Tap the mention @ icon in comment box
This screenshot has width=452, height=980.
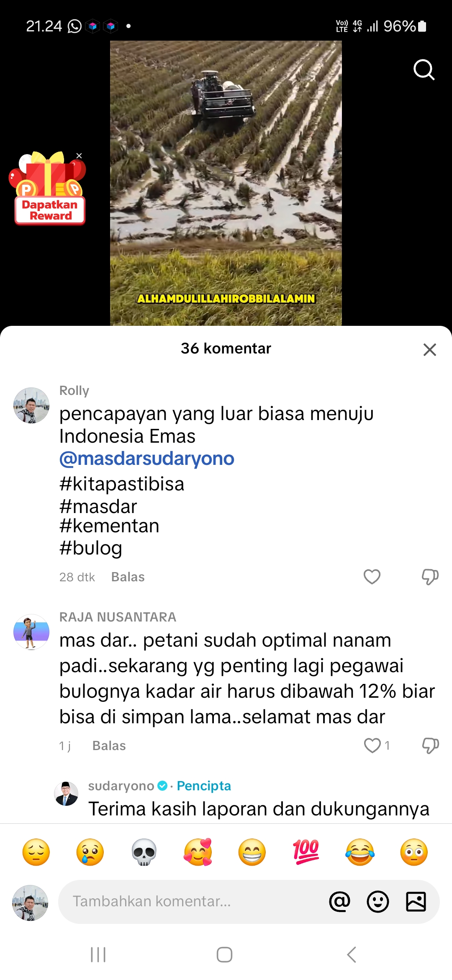(340, 902)
